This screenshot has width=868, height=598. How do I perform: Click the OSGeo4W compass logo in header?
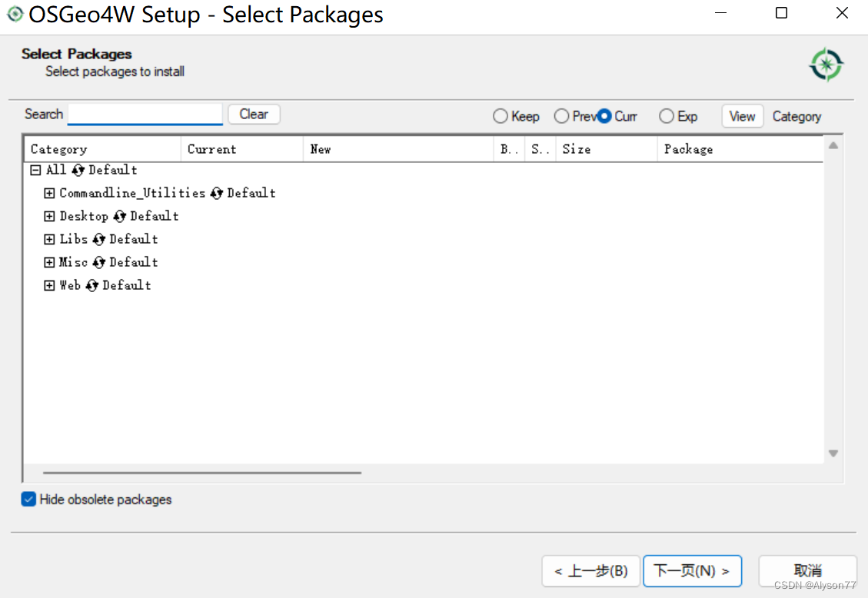(826, 65)
